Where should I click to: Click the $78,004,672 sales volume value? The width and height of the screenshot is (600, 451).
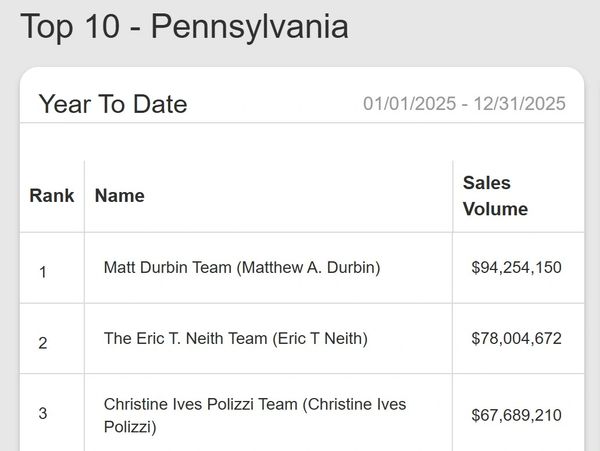click(516, 339)
